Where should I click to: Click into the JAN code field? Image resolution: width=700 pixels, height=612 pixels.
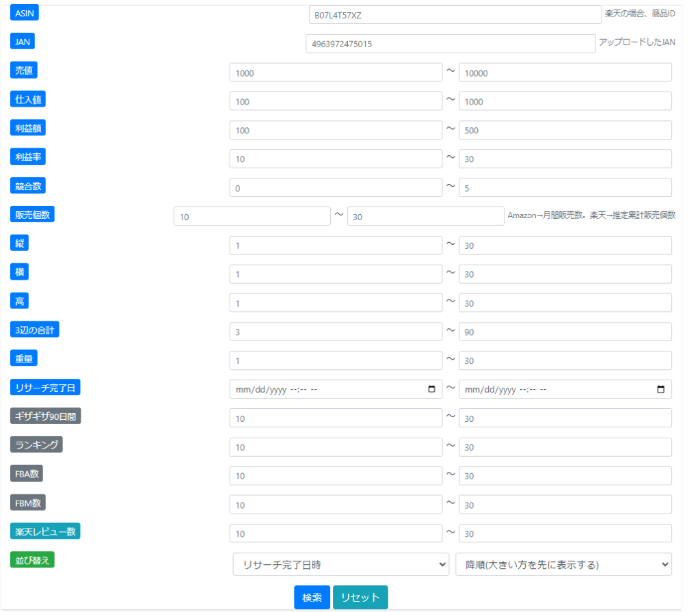450,44
